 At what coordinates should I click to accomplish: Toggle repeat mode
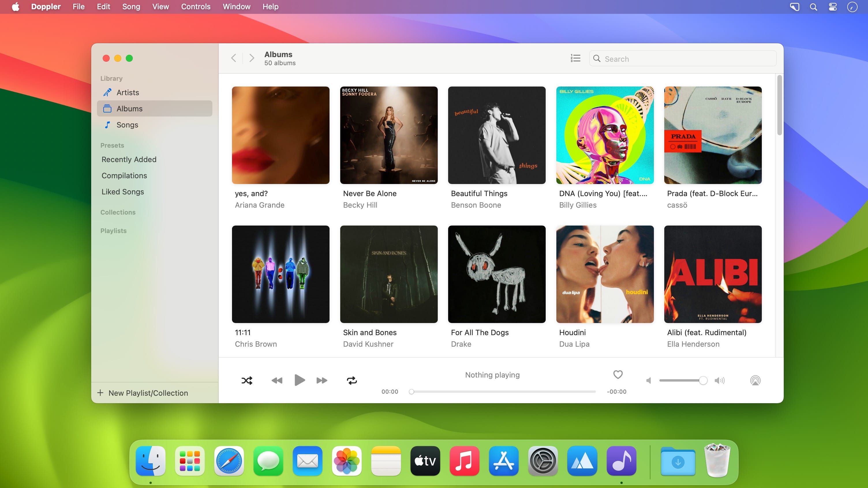pos(352,381)
